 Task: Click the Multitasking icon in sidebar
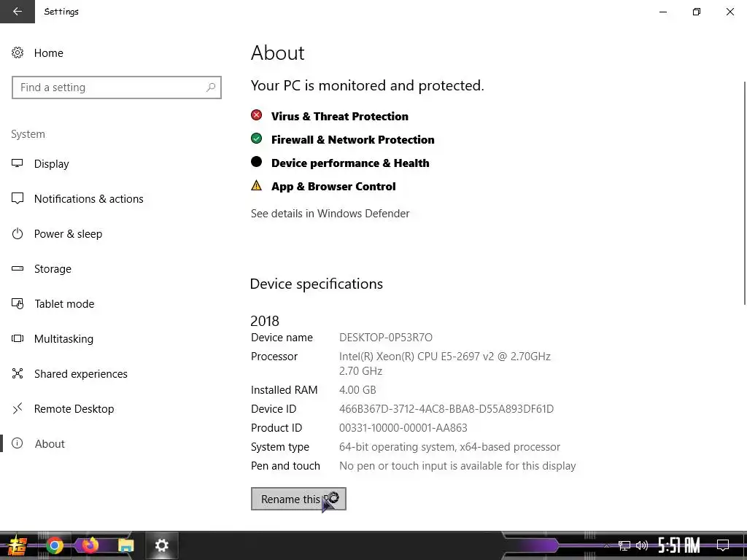[18, 338]
